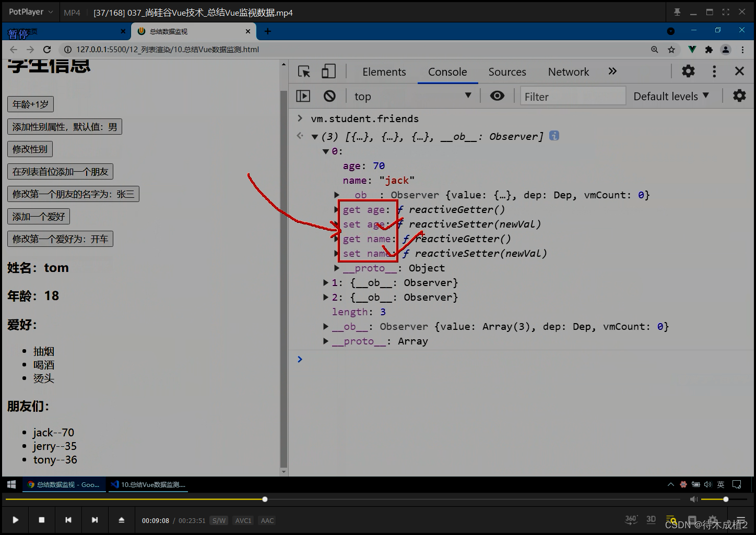Close the 总结数据监视 browser tab
The image size is (756, 535).
[248, 31]
